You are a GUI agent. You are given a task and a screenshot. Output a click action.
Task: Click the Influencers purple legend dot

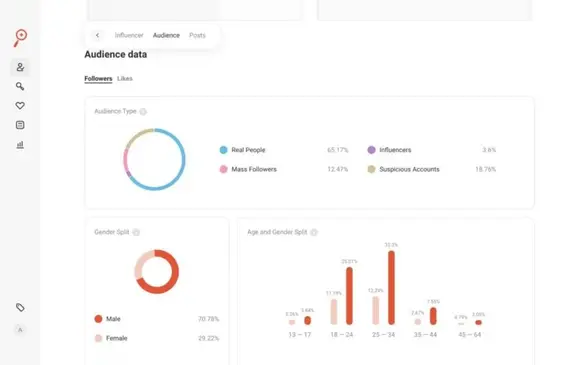(371, 150)
